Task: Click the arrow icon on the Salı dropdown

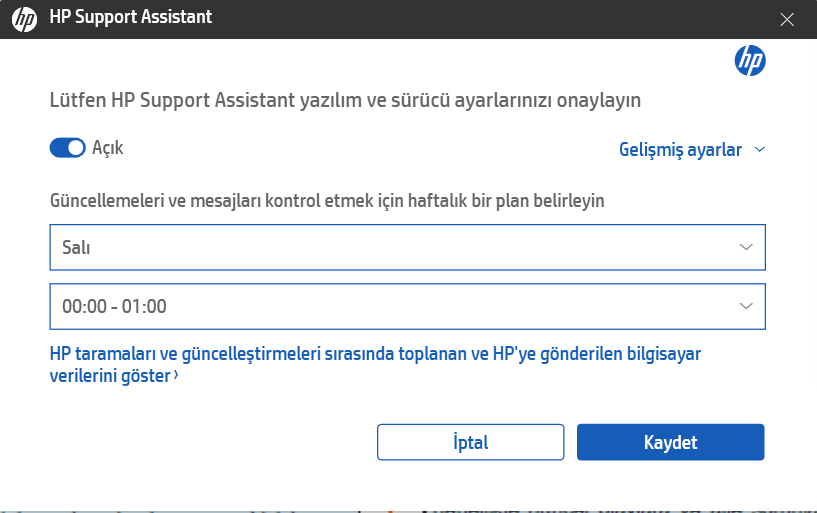Action: pyautogui.click(x=746, y=247)
